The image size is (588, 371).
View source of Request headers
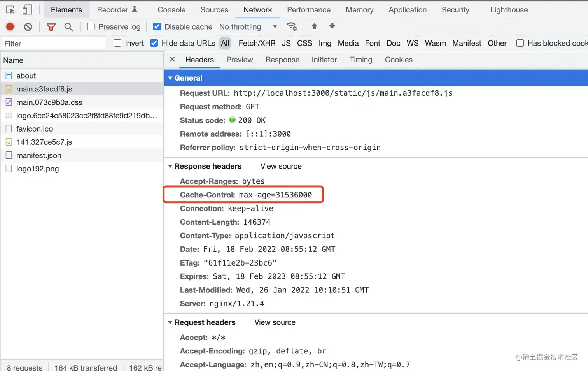point(275,322)
